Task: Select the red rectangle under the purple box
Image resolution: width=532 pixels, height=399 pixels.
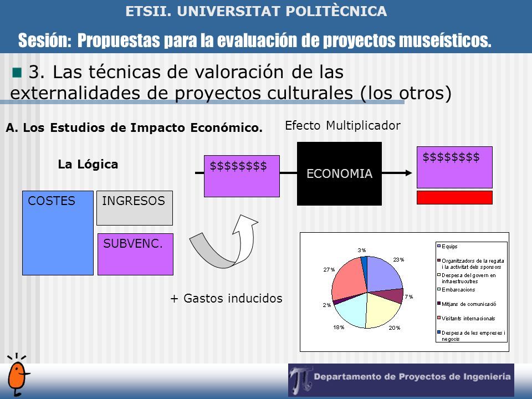Action: point(454,197)
